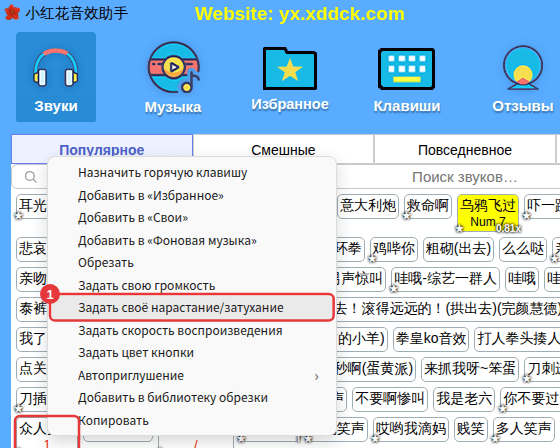This screenshot has height=448, width=560.
Task: Play the 么么哒 sound button
Action: 523,248
